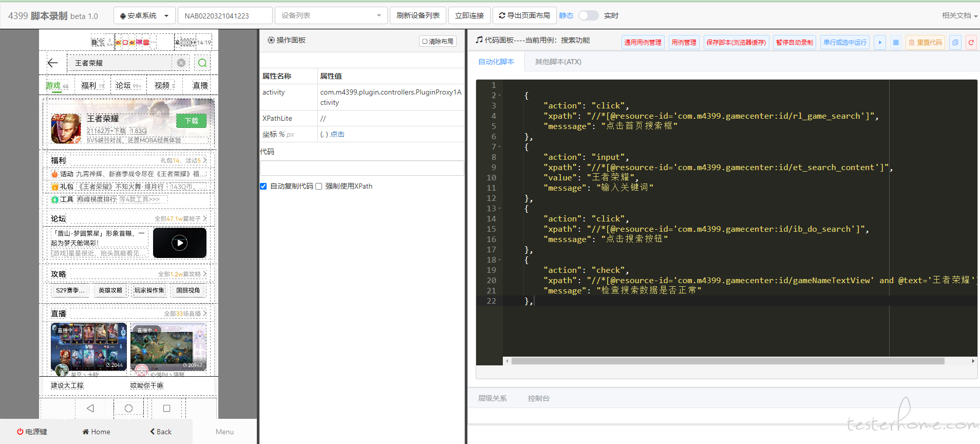Switch to the 自动化脚本 tab
This screenshot has width=980, height=444.
click(x=496, y=62)
